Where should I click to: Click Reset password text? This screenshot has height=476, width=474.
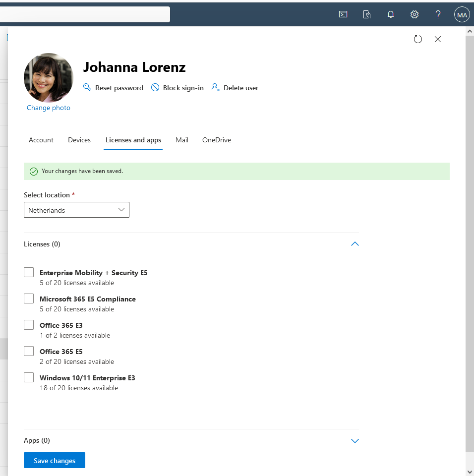119,88
